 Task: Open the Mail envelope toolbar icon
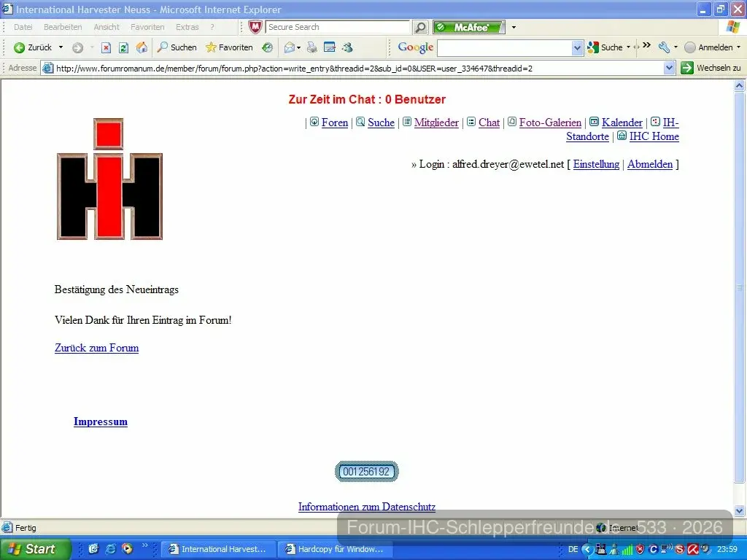click(289, 47)
